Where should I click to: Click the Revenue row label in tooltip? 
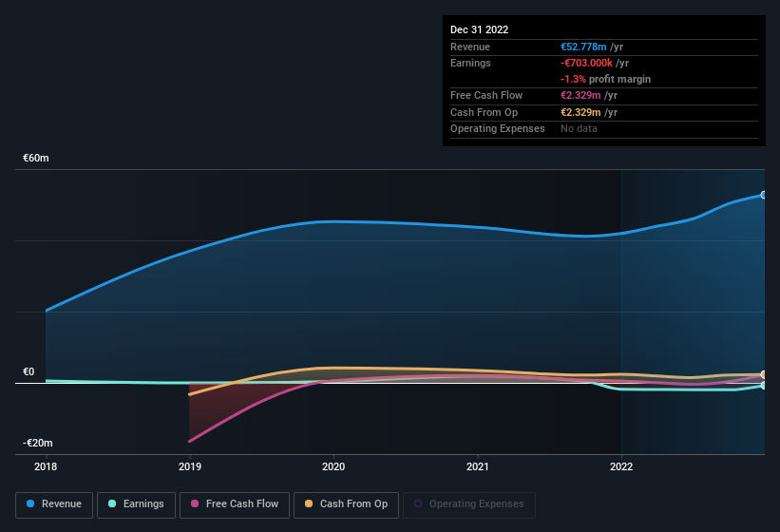470,47
